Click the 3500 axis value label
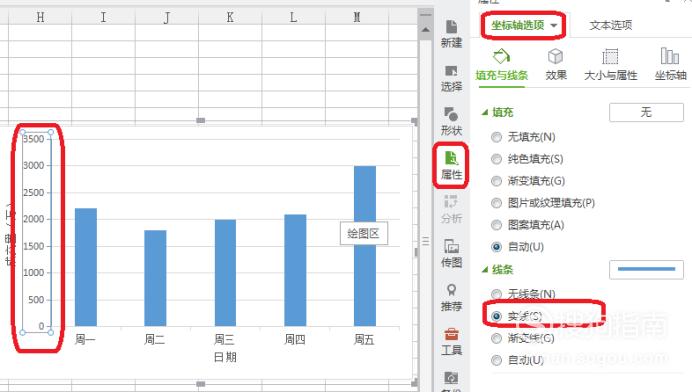 pos(34,139)
